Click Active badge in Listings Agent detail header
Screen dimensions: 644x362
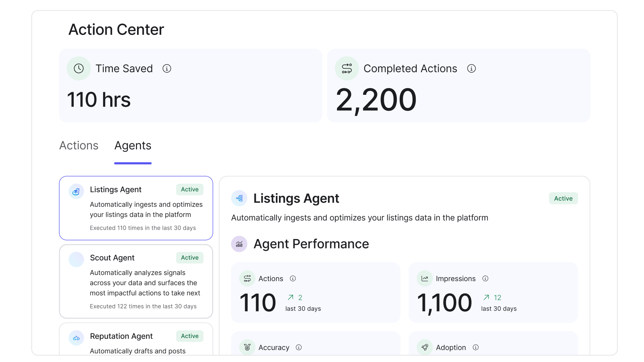tap(563, 198)
